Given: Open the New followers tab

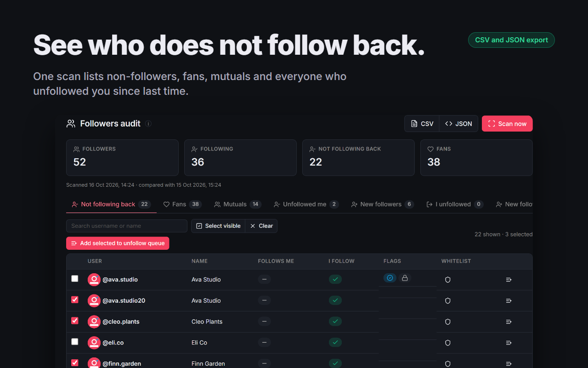Looking at the screenshot, I should tap(382, 204).
